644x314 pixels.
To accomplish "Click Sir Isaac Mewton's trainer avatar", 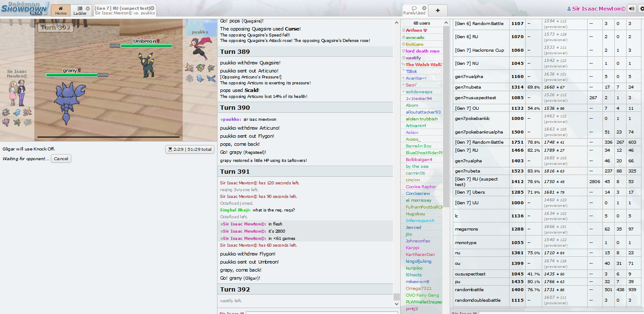I will tap(17, 93).
